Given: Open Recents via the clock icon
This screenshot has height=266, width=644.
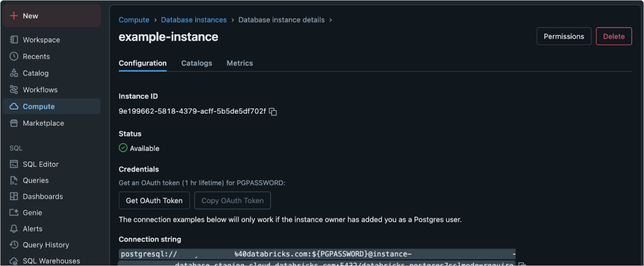Looking at the screenshot, I should click(x=14, y=56).
